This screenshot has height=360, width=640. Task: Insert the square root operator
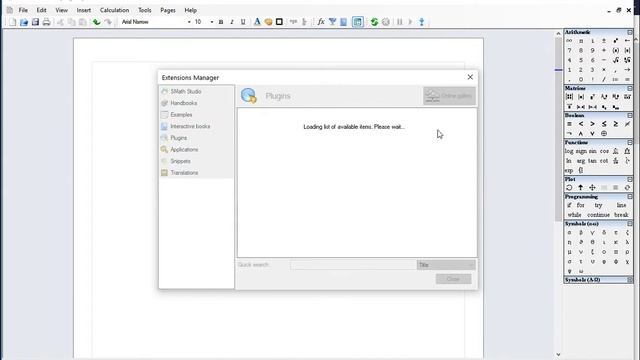coord(616,60)
